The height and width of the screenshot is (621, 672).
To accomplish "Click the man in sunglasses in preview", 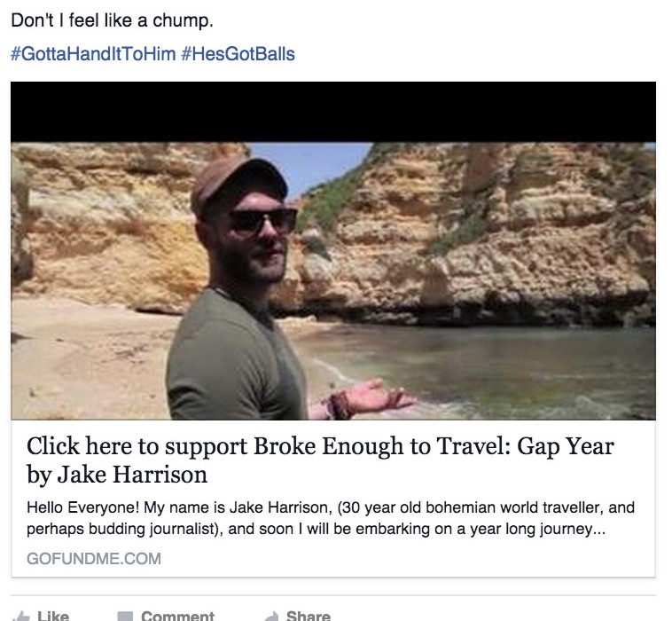I will 248,289.
